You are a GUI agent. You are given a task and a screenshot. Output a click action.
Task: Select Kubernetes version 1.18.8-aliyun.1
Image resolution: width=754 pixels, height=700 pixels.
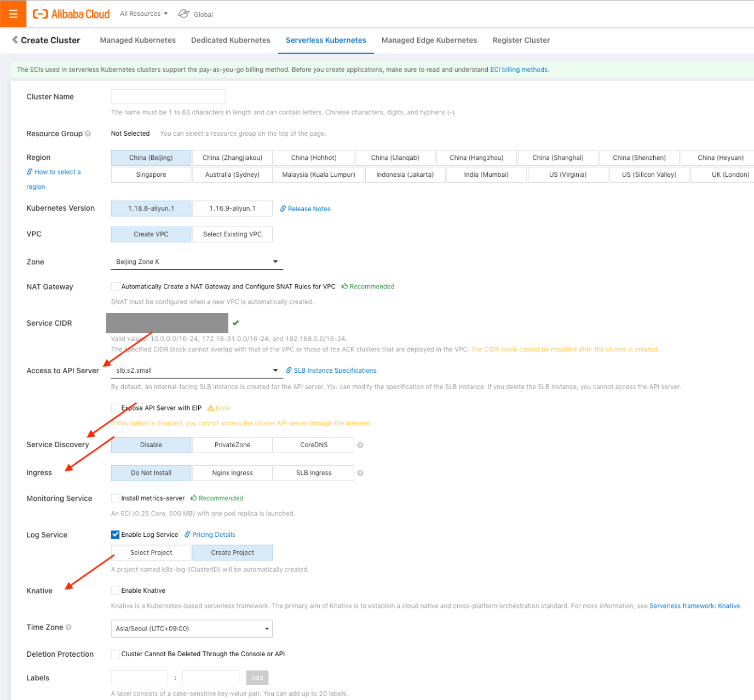(x=151, y=209)
